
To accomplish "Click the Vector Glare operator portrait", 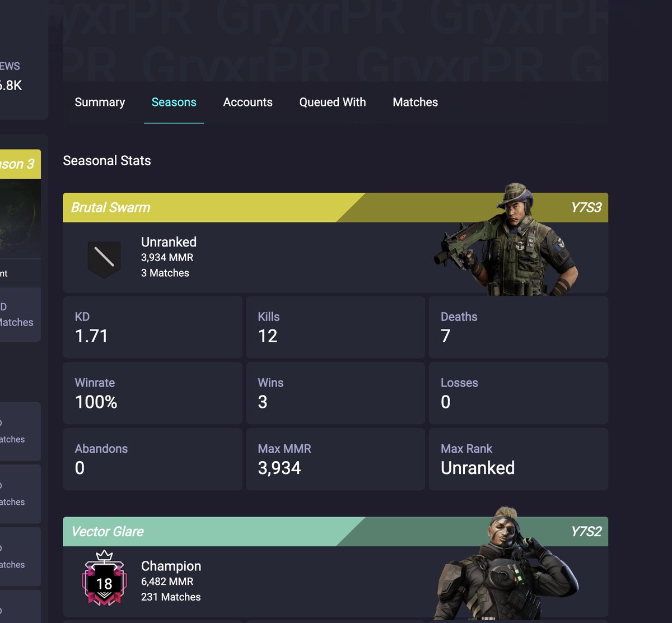I will pyautogui.click(x=507, y=563).
